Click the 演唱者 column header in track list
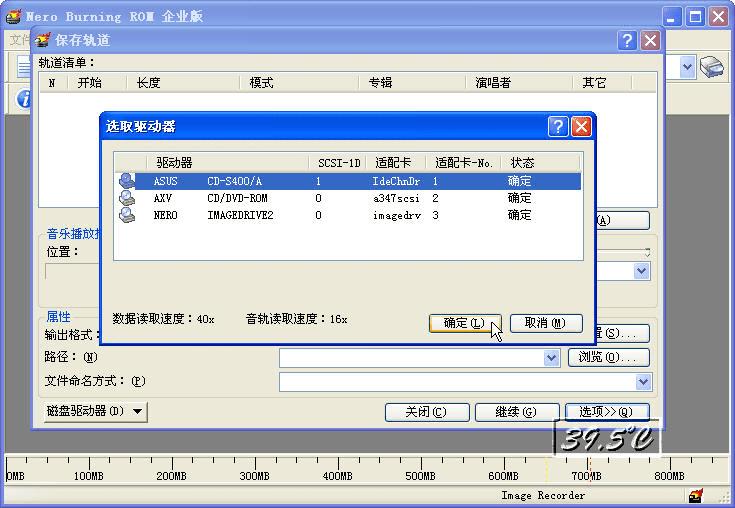The width and height of the screenshot is (735, 508). coord(519,83)
